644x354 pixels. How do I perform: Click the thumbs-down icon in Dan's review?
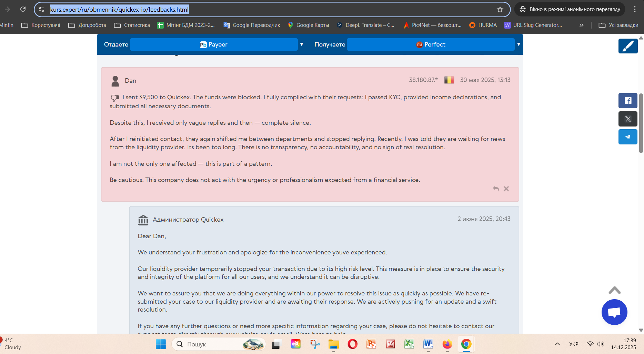click(115, 98)
